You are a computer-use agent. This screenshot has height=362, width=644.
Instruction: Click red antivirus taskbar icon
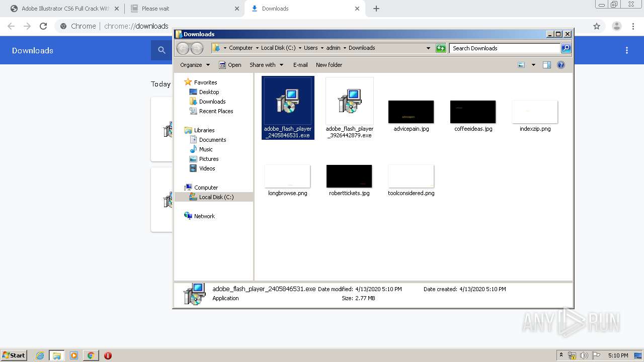[x=108, y=355]
